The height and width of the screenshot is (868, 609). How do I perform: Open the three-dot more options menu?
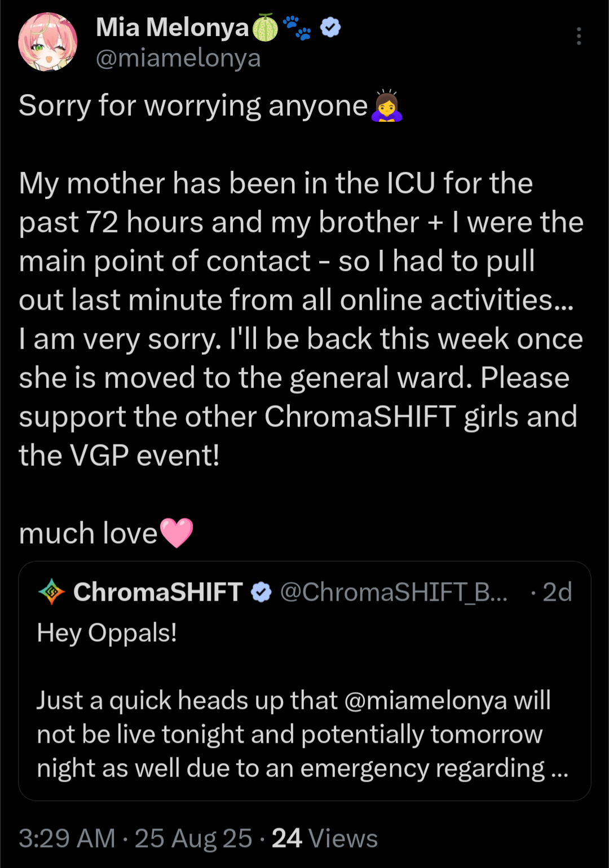[579, 36]
